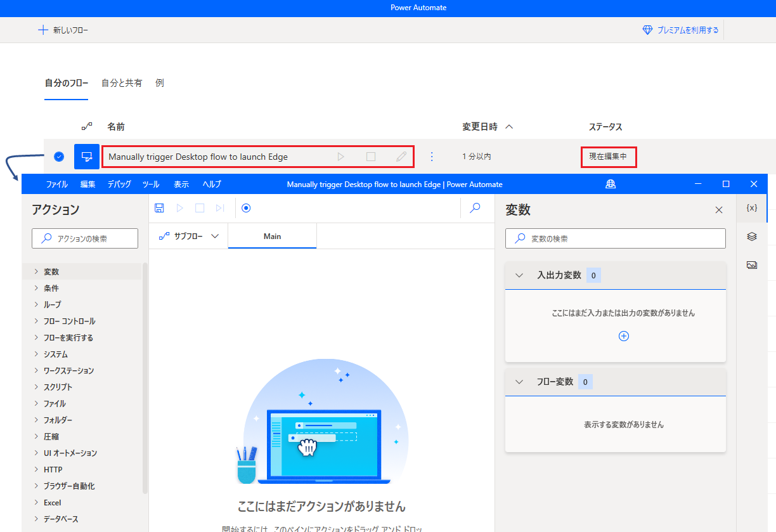This screenshot has width=776, height=532.
Task: Start the recorder with the circle icon
Action: [x=247, y=208]
